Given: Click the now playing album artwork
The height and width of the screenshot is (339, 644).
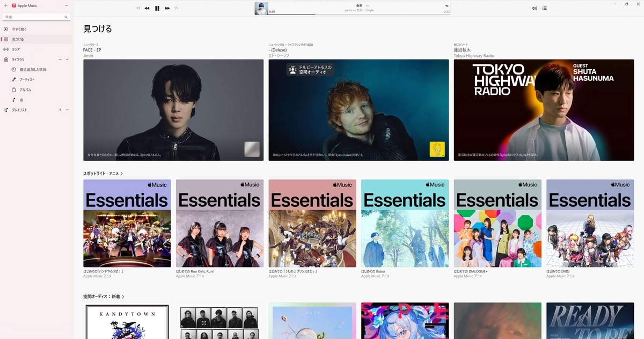Looking at the screenshot, I should [x=261, y=8].
